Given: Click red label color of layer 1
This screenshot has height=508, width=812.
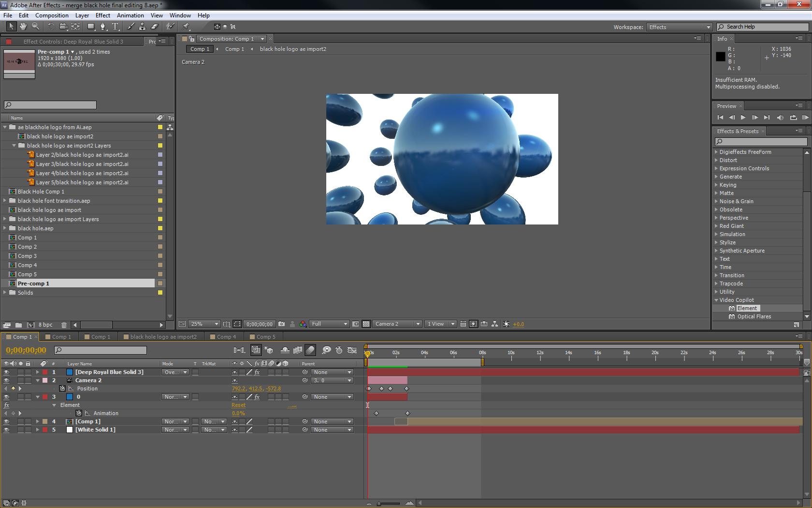Looking at the screenshot, I should click(45, 372).
